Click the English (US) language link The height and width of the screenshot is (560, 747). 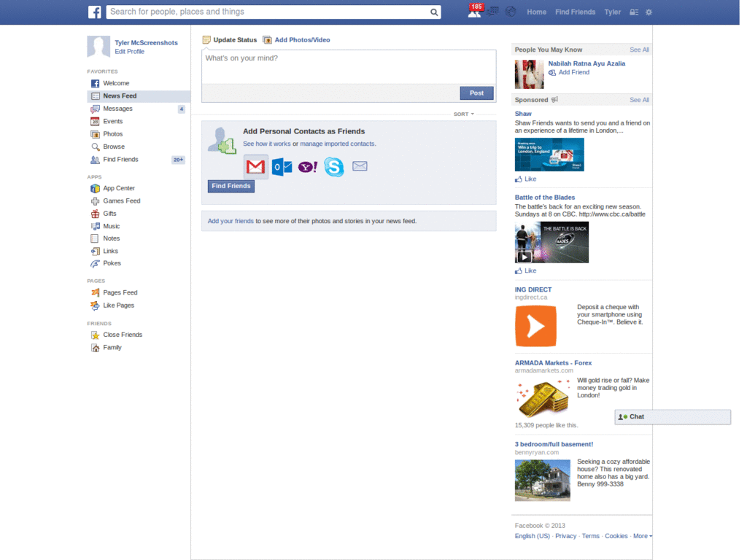click(532, 536)
